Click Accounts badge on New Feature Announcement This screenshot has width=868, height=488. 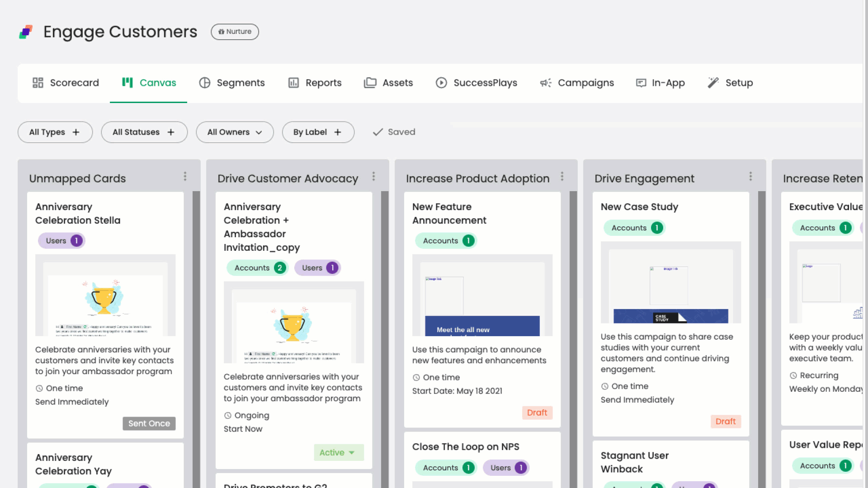tap(446, 241)
